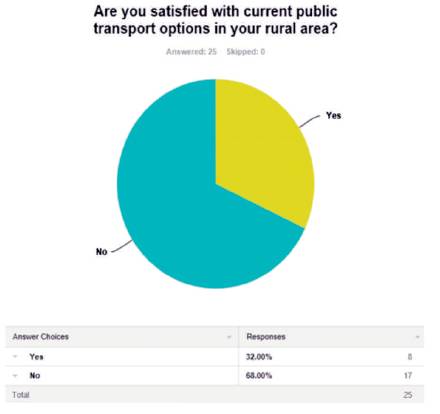Image resolution: width=440 pixels, height=414 pixels.
Task: Click the No answer choice in the table
Action: coord(35,376)
